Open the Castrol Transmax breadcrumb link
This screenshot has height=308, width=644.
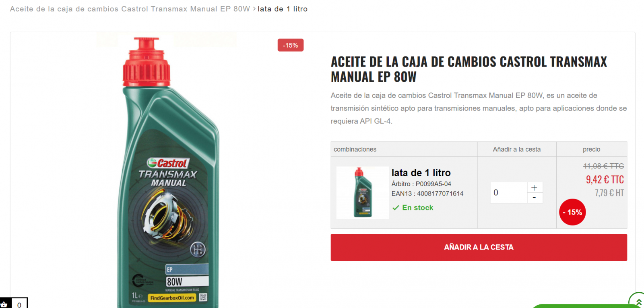130,9
